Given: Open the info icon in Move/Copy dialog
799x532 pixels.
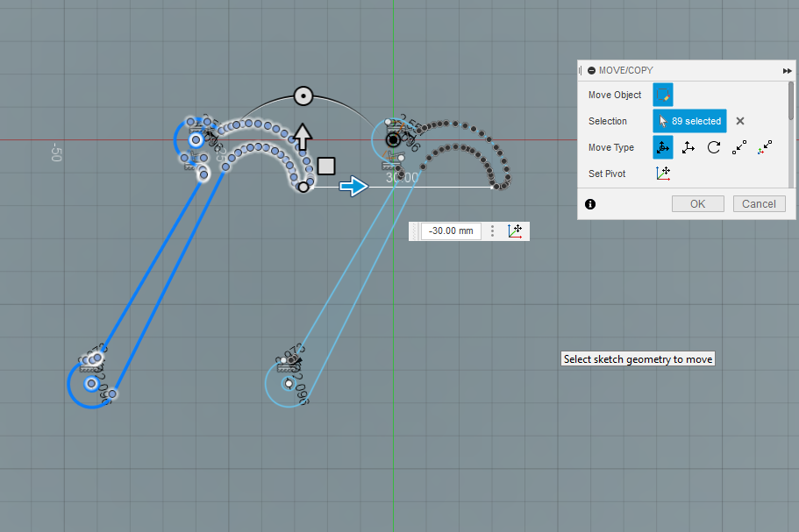Looking at the screenshot, I should [590, 204].
